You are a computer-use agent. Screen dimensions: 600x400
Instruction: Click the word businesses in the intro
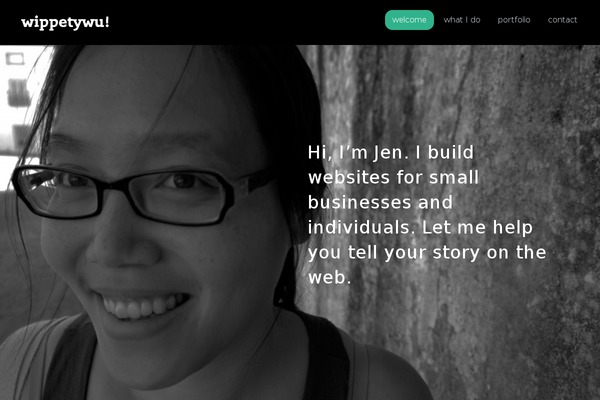click(359, 202)
